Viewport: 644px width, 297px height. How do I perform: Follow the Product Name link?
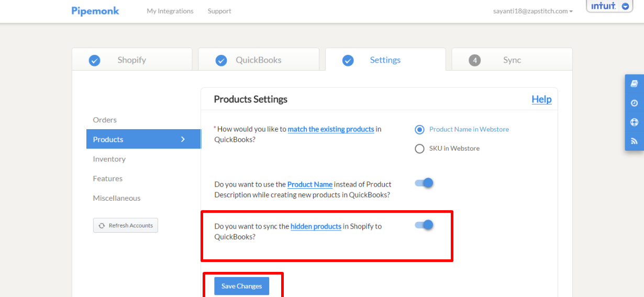coord(310,184)
